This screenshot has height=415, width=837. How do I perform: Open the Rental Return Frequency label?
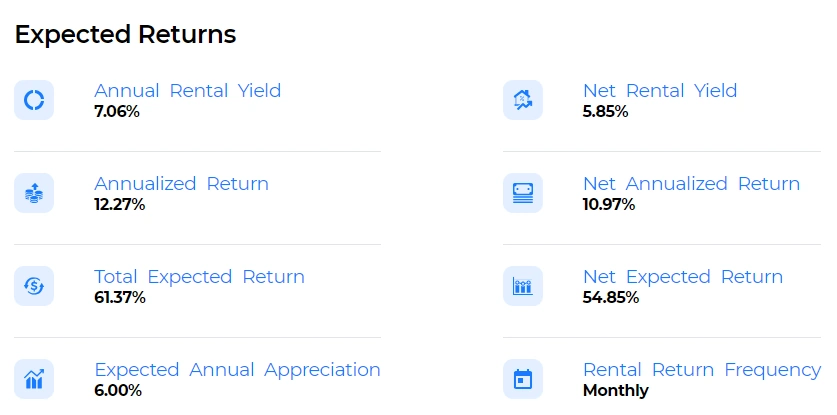(x=701, y=370)
